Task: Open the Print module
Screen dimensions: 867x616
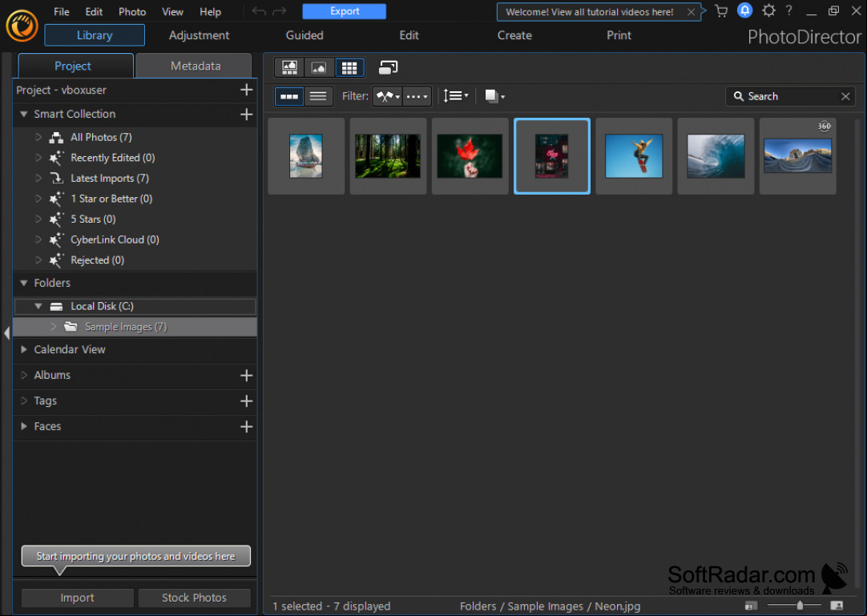Action: click(x=619, y=35)
